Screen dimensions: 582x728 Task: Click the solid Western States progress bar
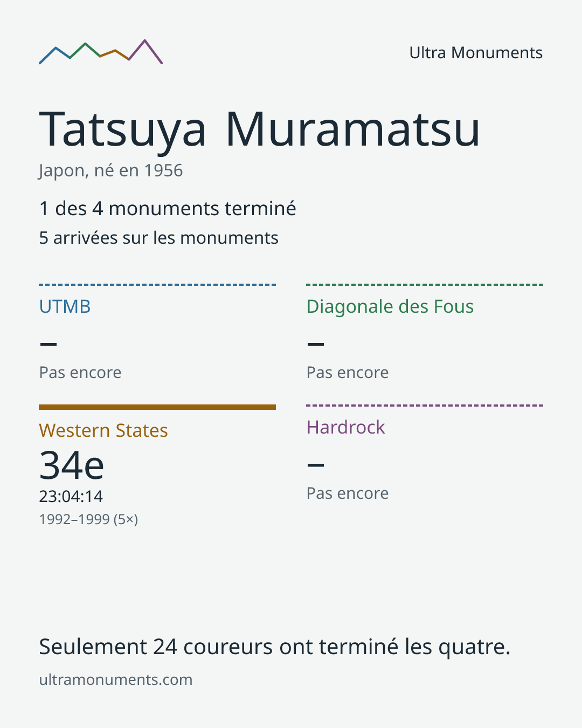(157, 407)
